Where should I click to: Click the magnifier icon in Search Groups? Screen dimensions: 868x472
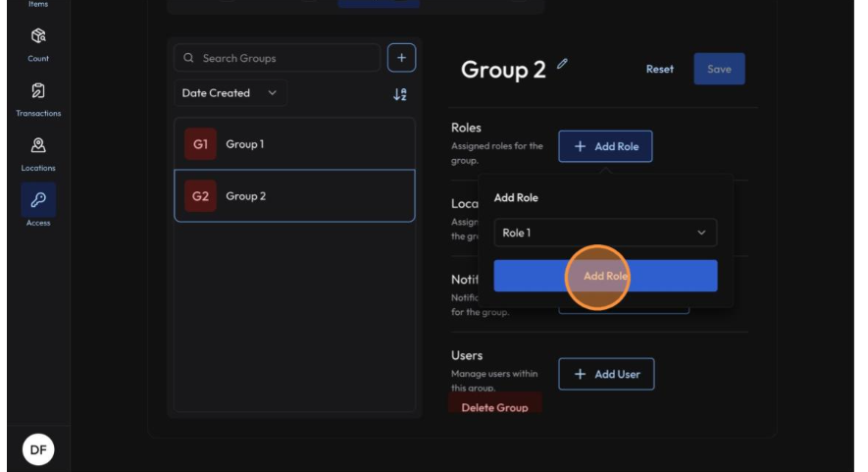pyautogui.click(x=188, y=58)
